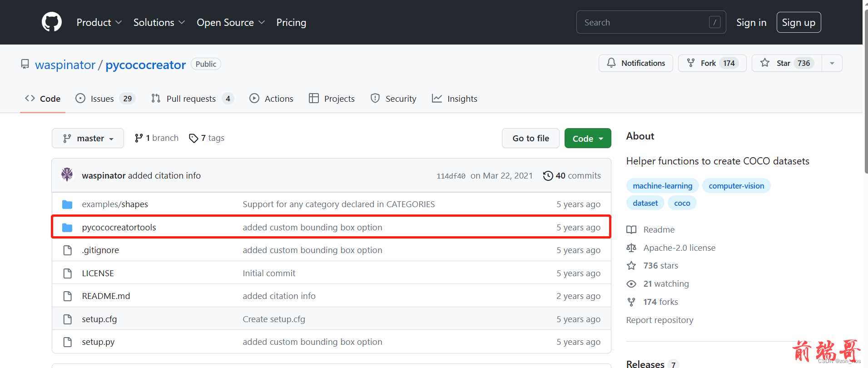Click the clock history icon beside 40 commits

pyautogui.click(x=548, y=176)
